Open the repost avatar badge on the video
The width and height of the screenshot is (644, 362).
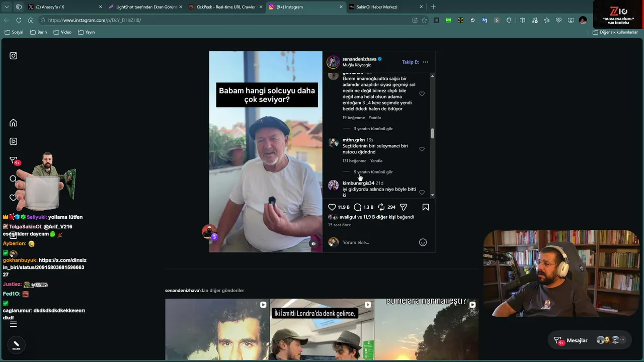click(210, 232)
